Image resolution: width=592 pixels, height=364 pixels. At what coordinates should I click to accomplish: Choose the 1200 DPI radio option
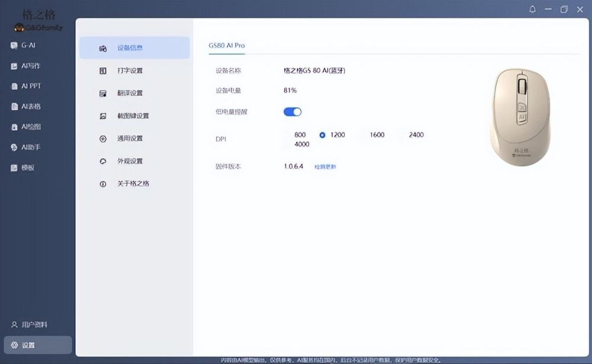[x=332, y=135]
